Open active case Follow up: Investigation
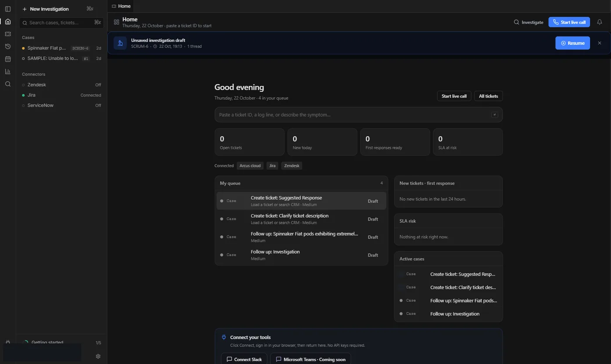Image resolution: width=611 pixels, height=364 pixels. [448, 314]
